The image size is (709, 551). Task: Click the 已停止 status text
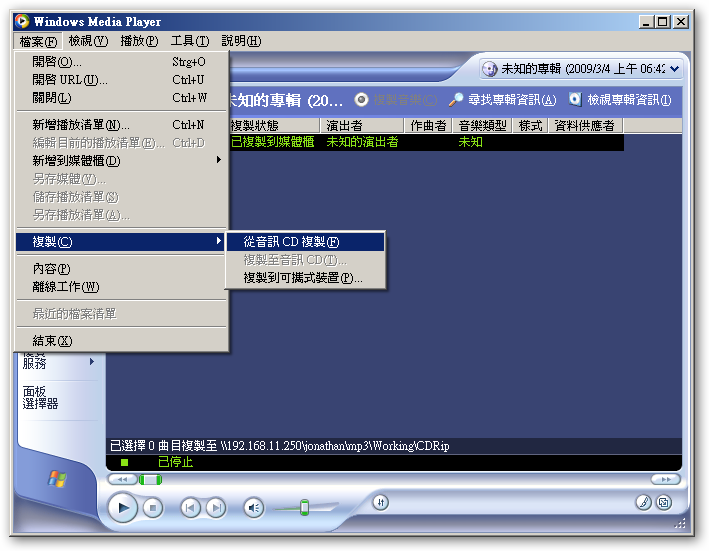click(175, 462)
